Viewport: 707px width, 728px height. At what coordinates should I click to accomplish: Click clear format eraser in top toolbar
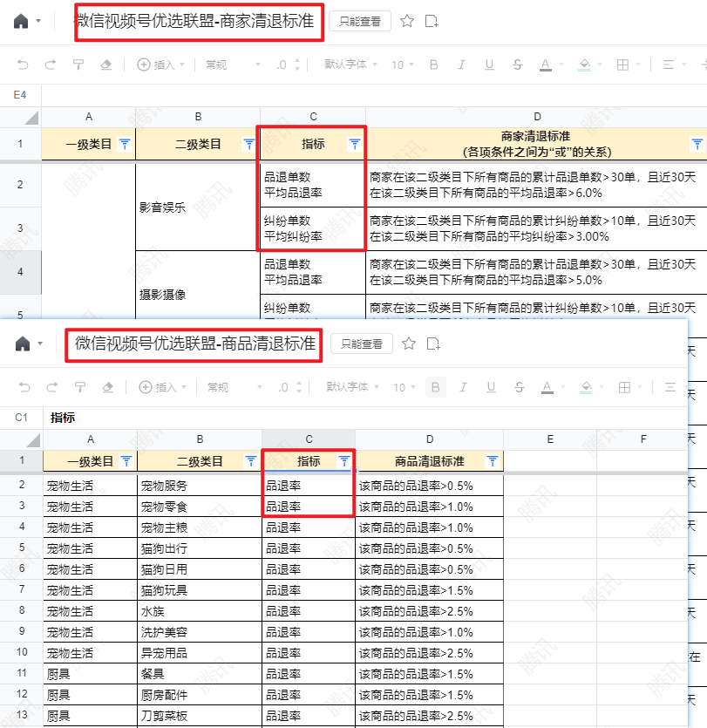point(106,65)
